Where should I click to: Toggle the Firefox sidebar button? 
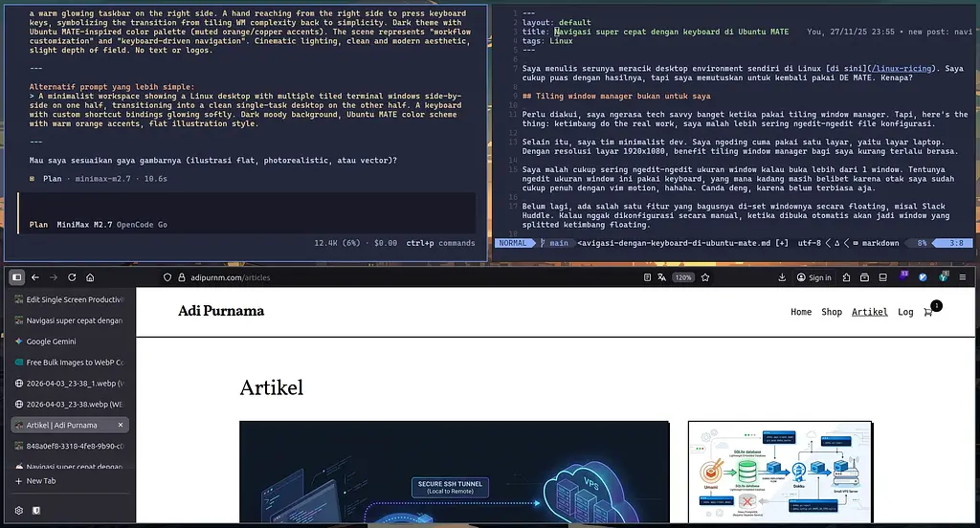(16, 277)
